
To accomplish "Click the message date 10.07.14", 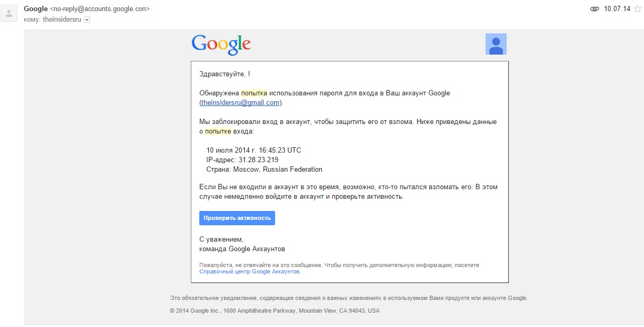I will tap(617, 9).
